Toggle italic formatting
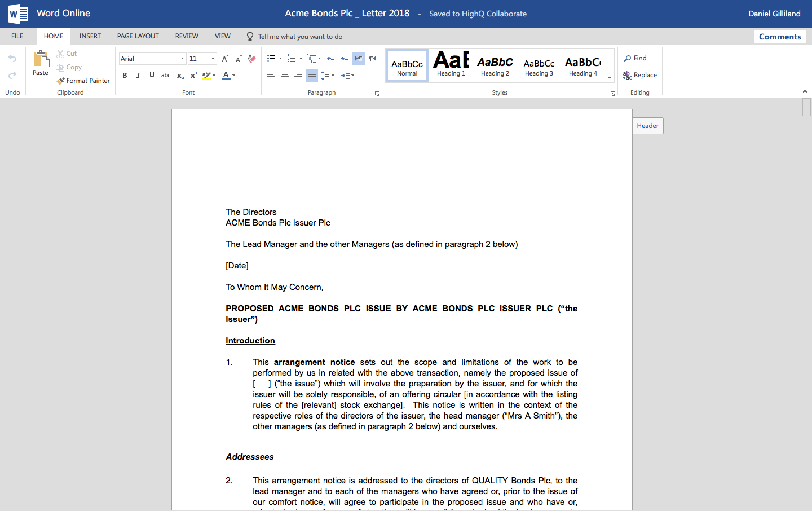812x511 pixels. click(138, 76)
